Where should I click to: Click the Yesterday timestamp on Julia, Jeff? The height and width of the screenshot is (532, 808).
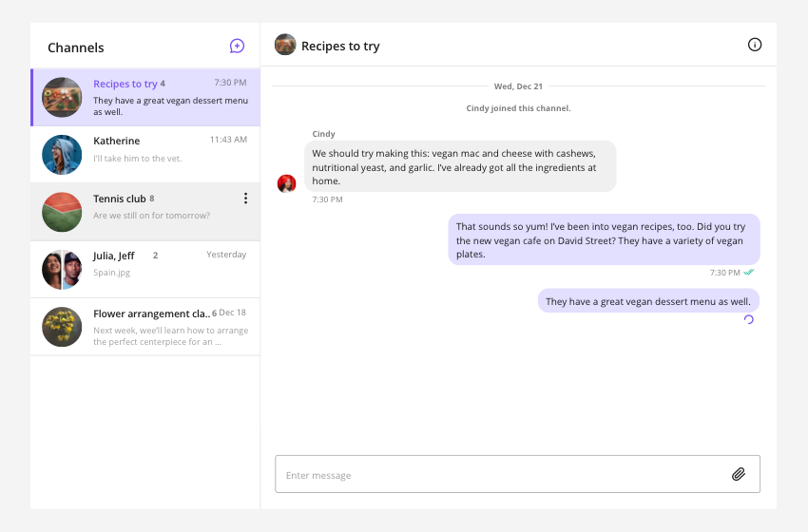click(226, 255)
